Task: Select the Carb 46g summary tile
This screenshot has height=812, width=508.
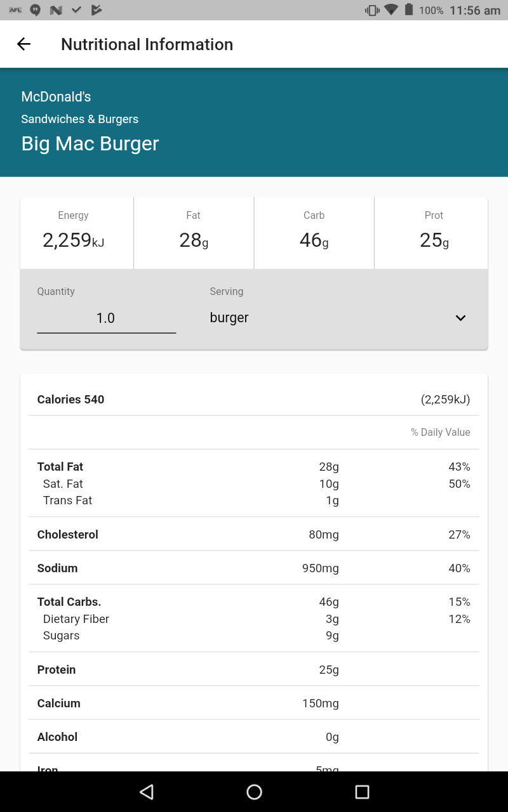Action: [x=314, y=232]
